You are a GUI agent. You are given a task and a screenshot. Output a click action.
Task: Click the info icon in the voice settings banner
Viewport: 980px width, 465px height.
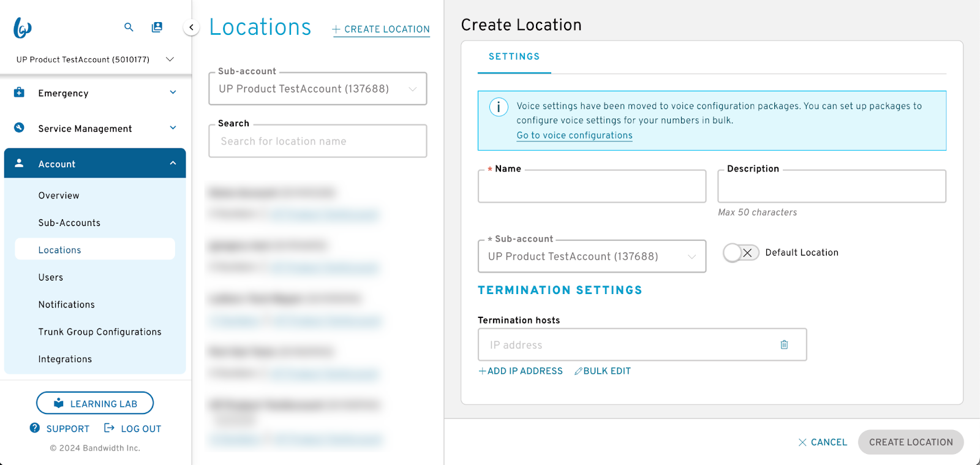499,107
